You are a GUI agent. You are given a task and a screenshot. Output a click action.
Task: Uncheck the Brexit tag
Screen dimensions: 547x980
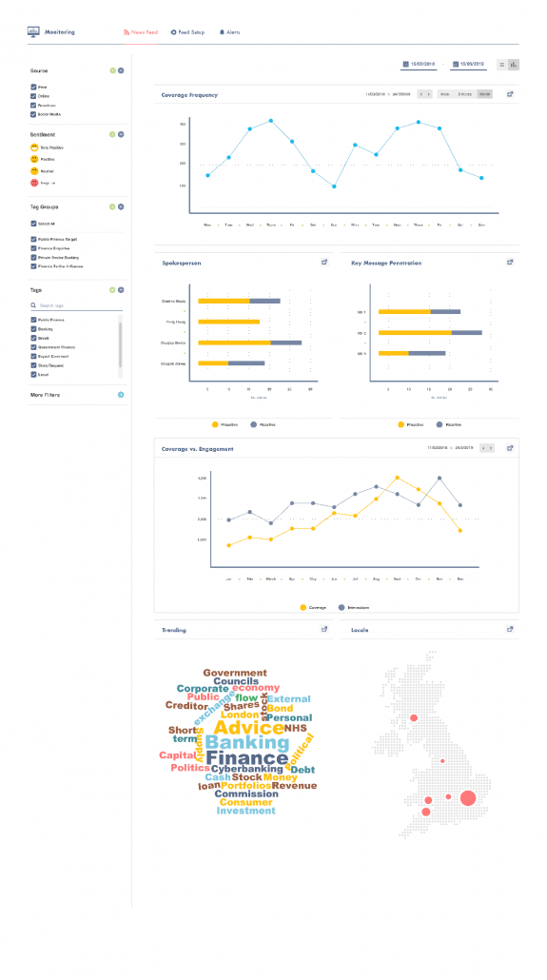click(x=33, y=338)
